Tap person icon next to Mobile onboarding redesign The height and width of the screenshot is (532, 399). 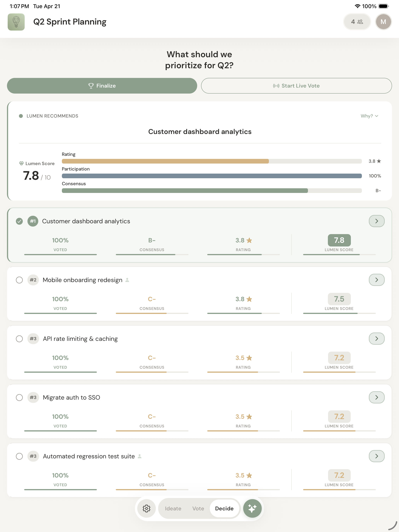[x=127, y=280]
